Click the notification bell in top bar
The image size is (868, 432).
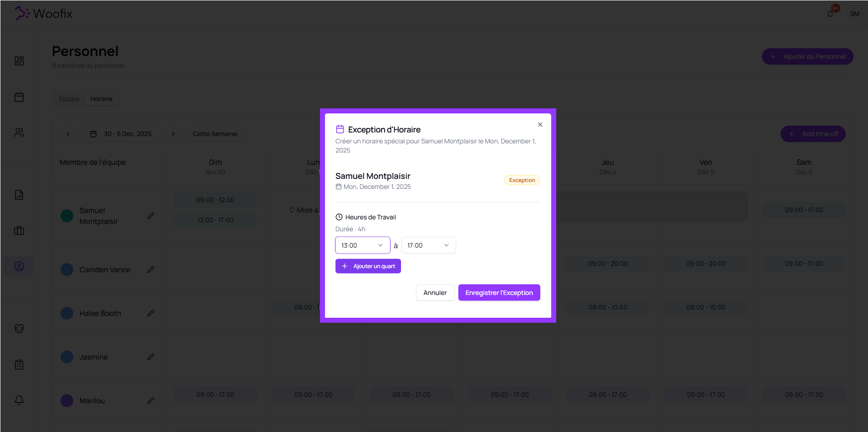pyautogui.click(x=830, y=14)
